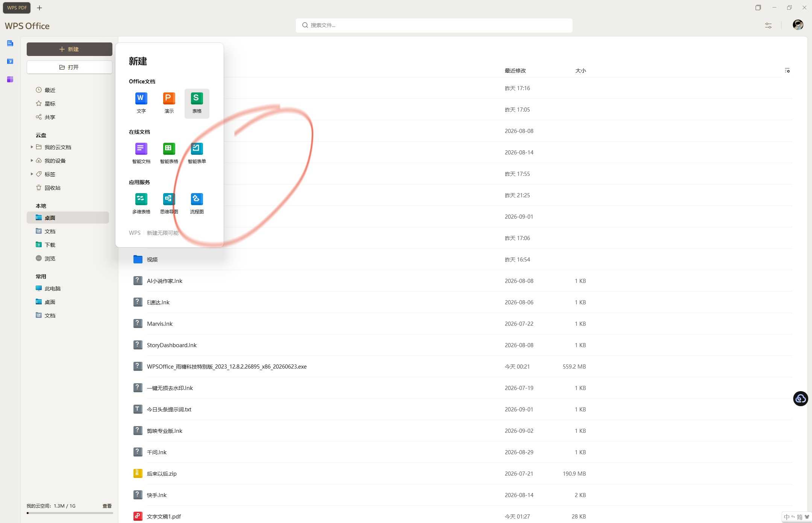
Task: Click the floating cloud sync icon
Action: tap(800, 399)
